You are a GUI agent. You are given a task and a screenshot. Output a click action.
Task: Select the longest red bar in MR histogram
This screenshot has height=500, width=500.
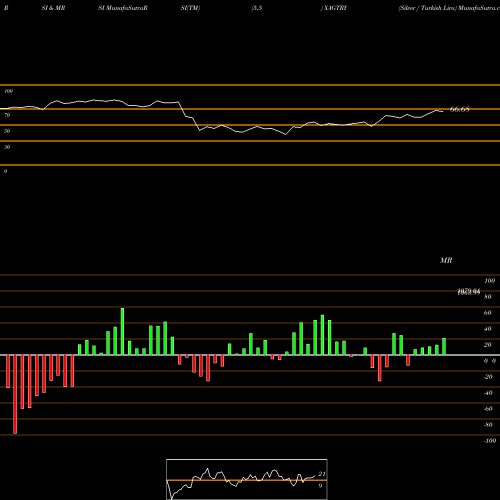point(15,394)
